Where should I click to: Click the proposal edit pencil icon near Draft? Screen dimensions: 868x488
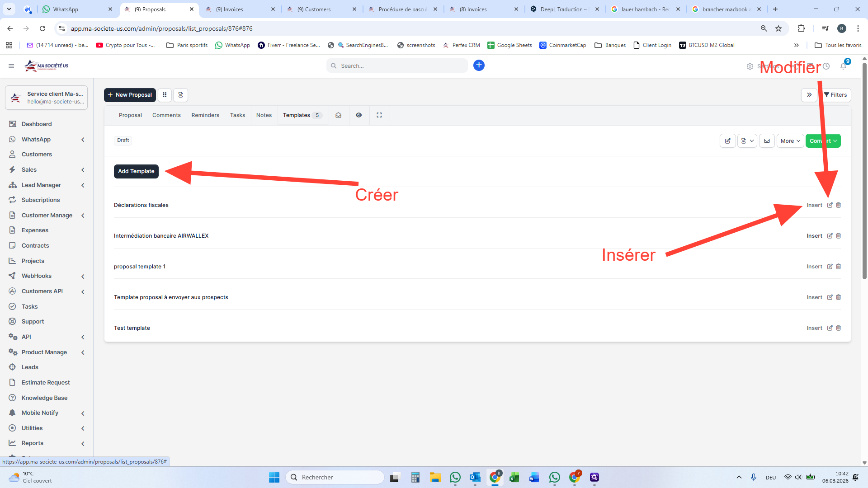tap(727, 141)
